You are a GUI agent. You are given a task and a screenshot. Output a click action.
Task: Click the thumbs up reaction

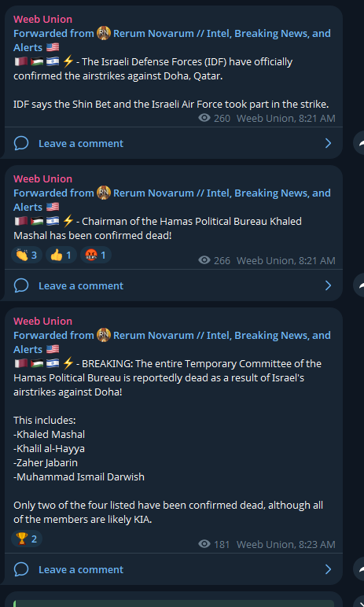(x=61, y=255)
